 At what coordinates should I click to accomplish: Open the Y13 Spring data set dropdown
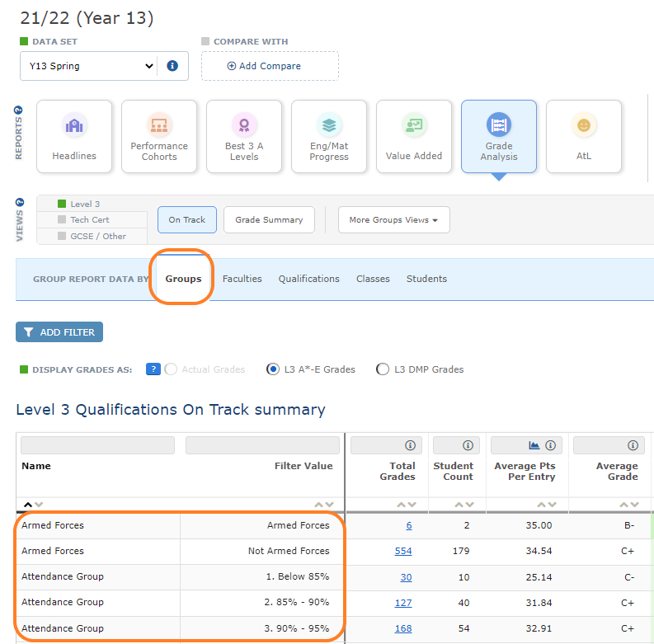pyautogui.click(x=89, y=66)
